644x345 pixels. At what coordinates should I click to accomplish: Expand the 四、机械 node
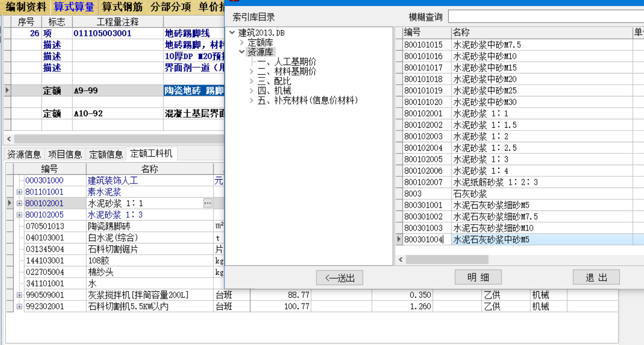pyautogui.click(x=251, y=90)
